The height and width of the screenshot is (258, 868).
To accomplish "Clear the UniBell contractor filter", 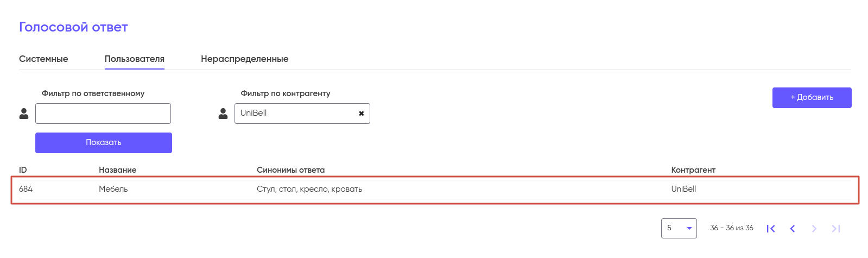I will click(x=362, y=114).
